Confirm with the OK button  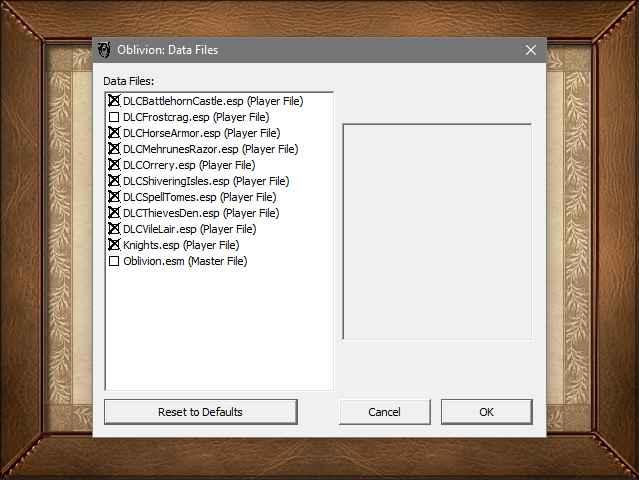[486, 412]
